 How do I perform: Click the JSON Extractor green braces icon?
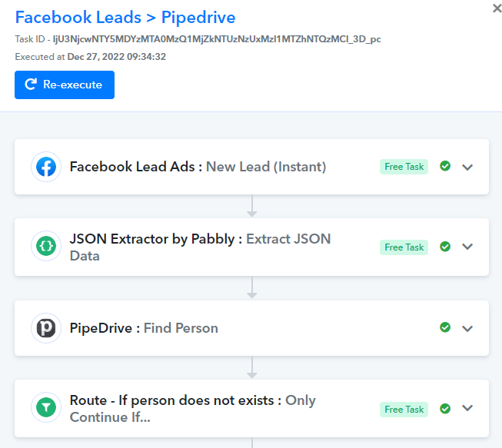tap(46, 246)
